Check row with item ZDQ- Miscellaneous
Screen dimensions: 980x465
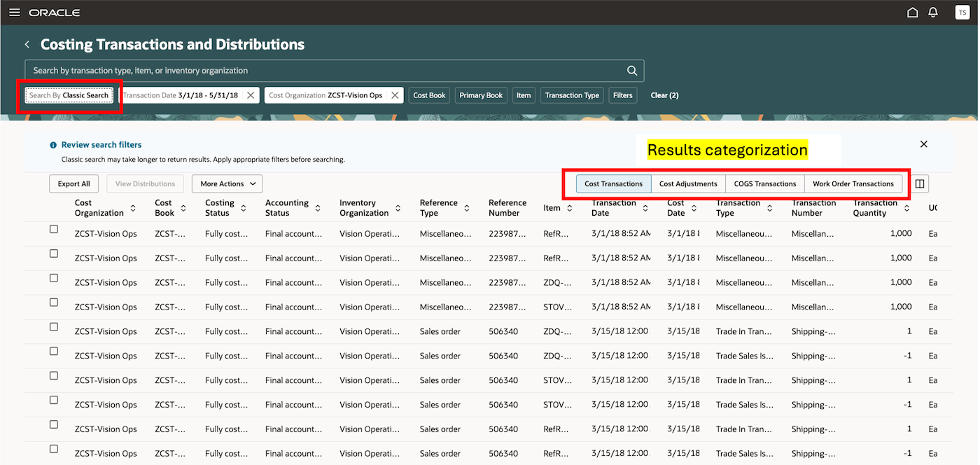coord(54,278)
